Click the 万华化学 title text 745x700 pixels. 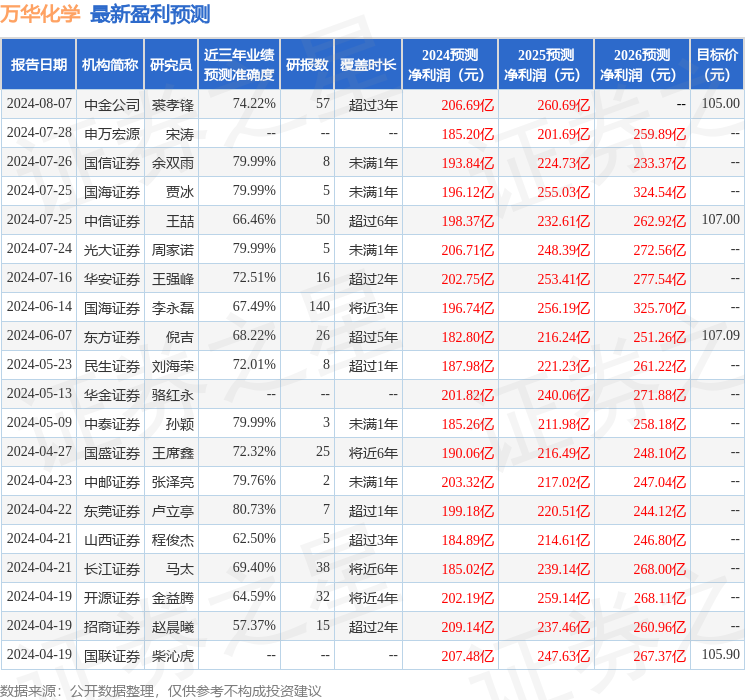[40, 14]
